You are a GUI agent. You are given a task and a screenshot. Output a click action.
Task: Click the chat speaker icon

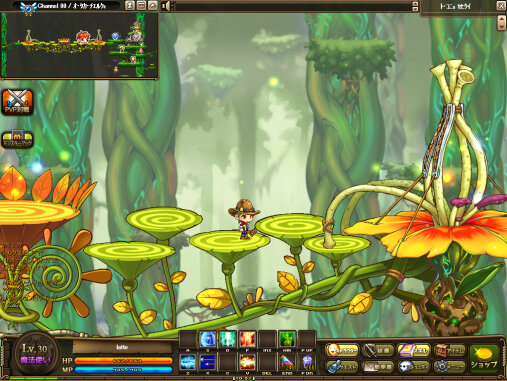(x=166, y=6)
